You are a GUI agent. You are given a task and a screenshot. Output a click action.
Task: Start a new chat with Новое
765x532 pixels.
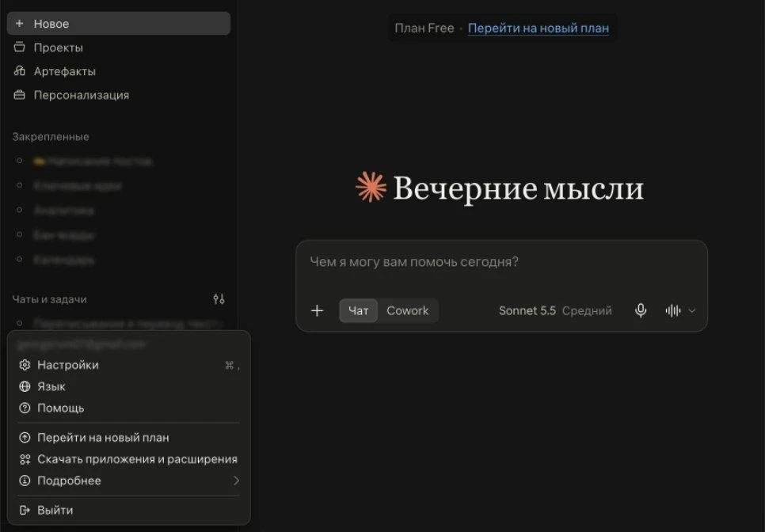click(x=119, y=24)
